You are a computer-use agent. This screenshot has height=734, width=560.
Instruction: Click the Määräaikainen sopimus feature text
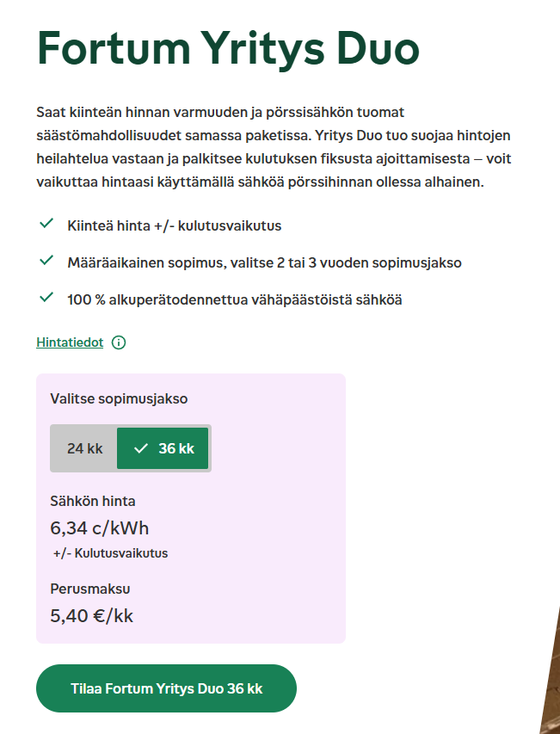click(x=263, y=262)
